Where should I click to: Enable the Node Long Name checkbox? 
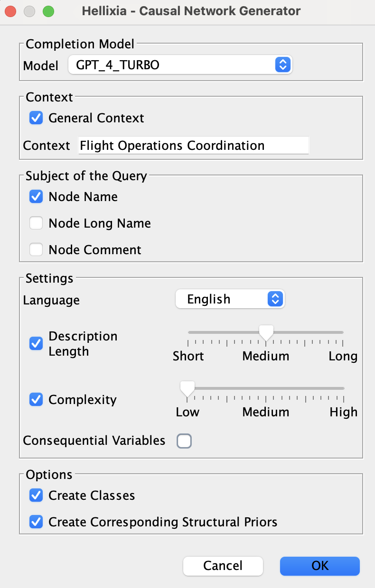point(36,223)
